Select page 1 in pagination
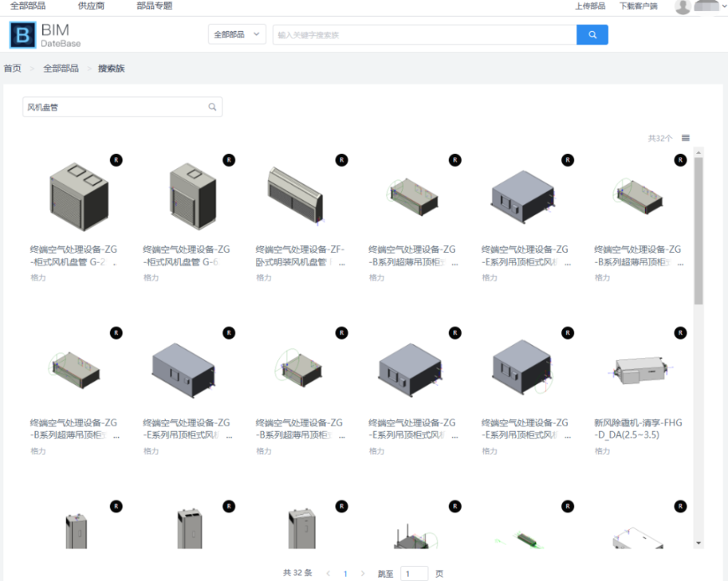This screenshot has width=728, height=581. pos(345,573)
